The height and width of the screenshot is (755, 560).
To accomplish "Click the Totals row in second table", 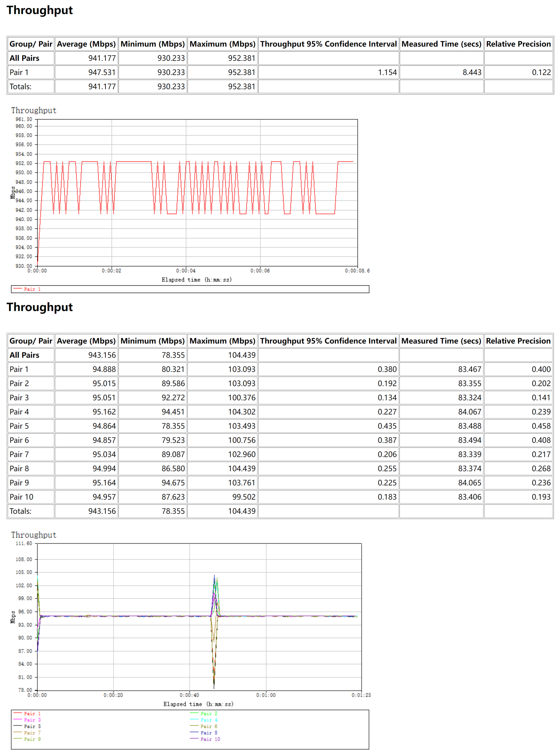I will pyautogui.click(x=20, y=511).
